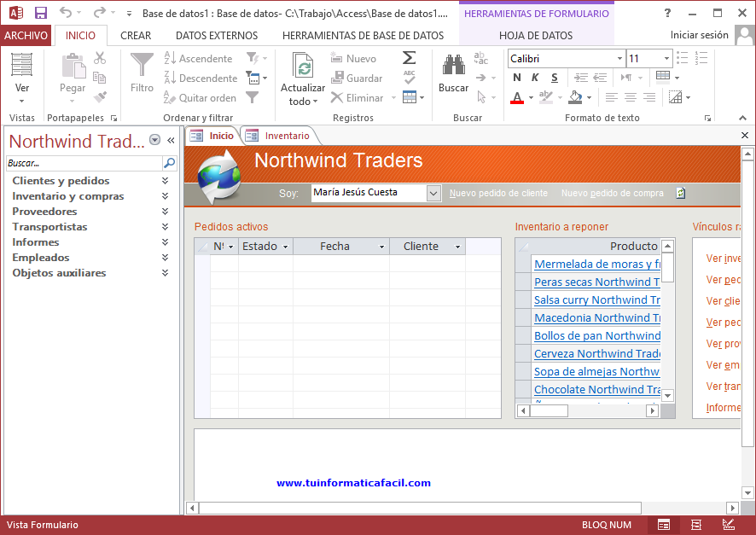Open the HOJA DE DATOS tab
Viewport: 756px width, 535px height.
click(x=536, y=36)
